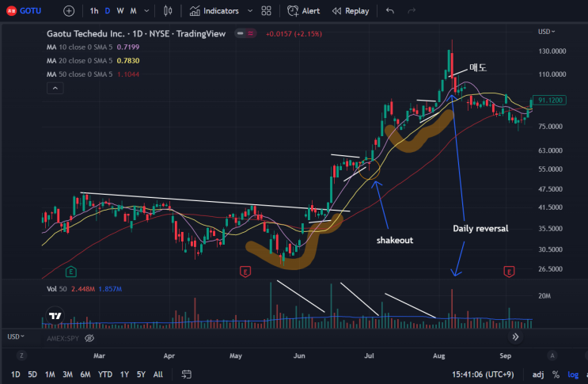
Task: Click the 91.1200 current price label
Action: [x=549, y=101]
